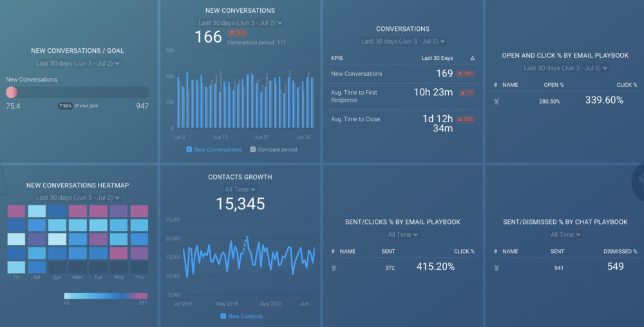Open date range dropdown for Open and Click % widget

click(x=565, y=68)
